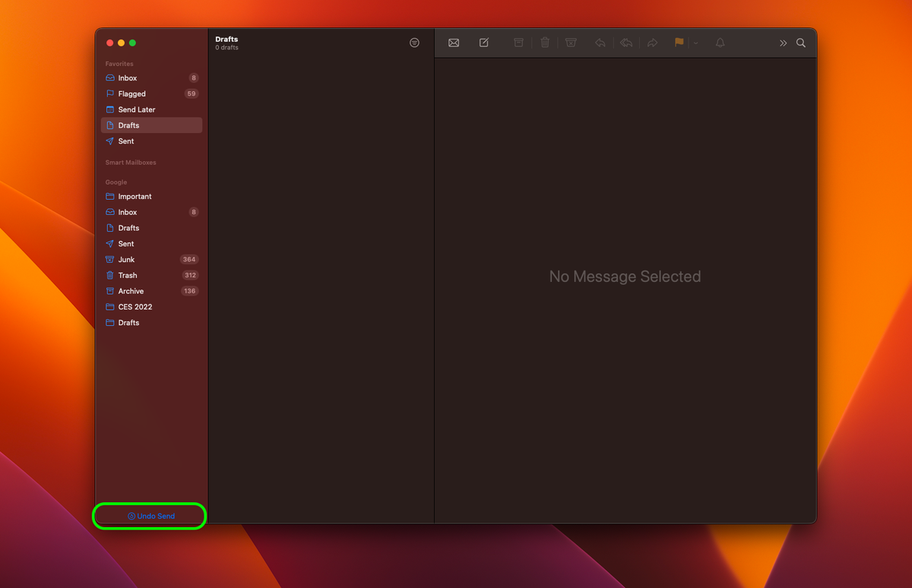Flag a message with the orange flag icon
The image size is (912, 588).
pos(678,43)
